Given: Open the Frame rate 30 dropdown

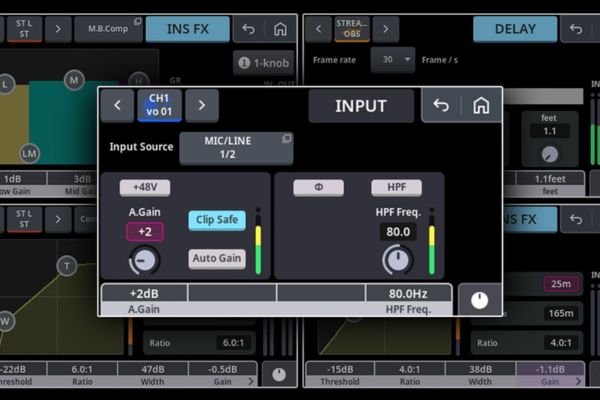Looking at the screenshot, I should 393,60.
